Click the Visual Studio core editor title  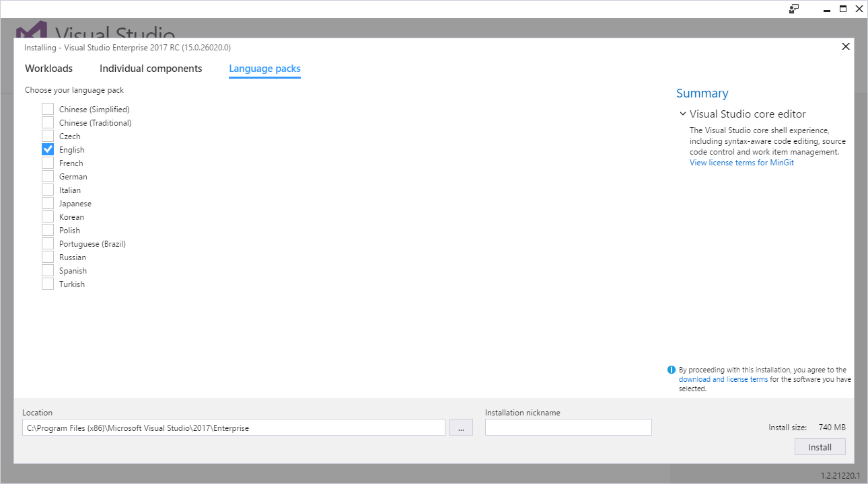(x=748, y=114)
